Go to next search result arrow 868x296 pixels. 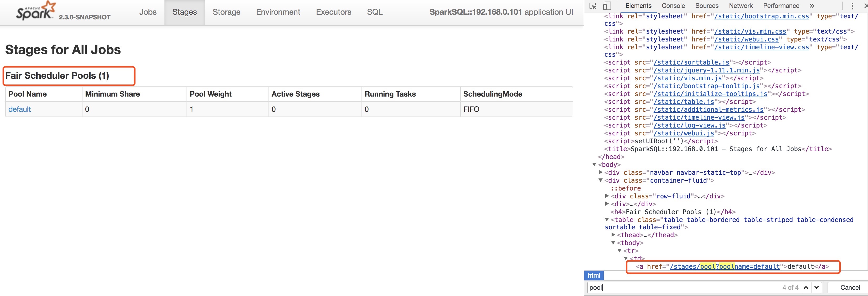click(x=817, y=287)
